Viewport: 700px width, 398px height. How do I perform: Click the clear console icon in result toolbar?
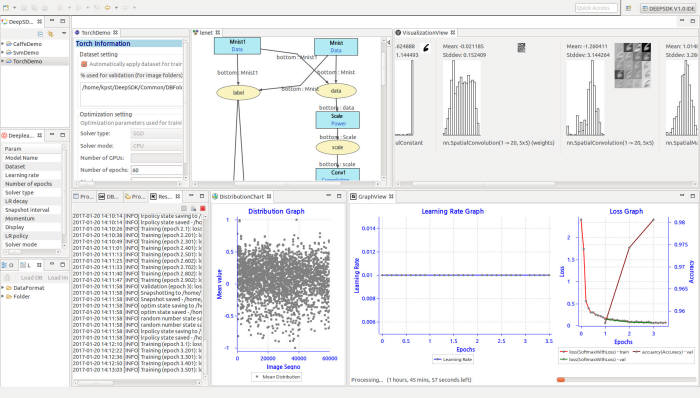pos(183,208)
